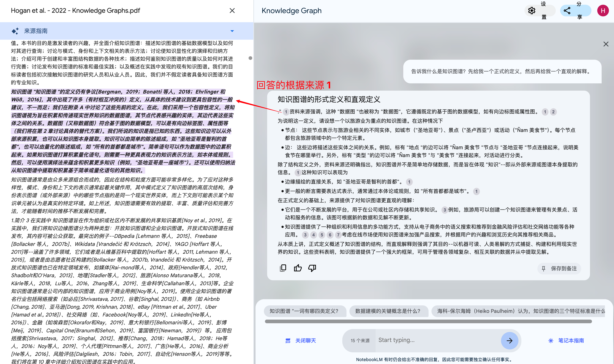Click the source panel vertical scrollbar thumb

pyautogui.click(x=250, y=58)
